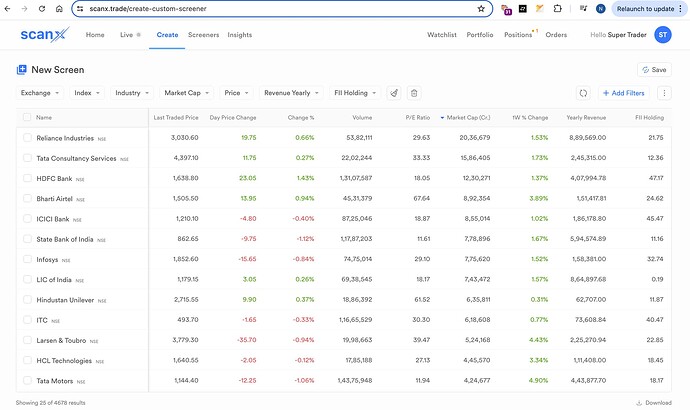Click the Day Price Change column header
Viewport: 690px width, 410px height.
[233, 117]
